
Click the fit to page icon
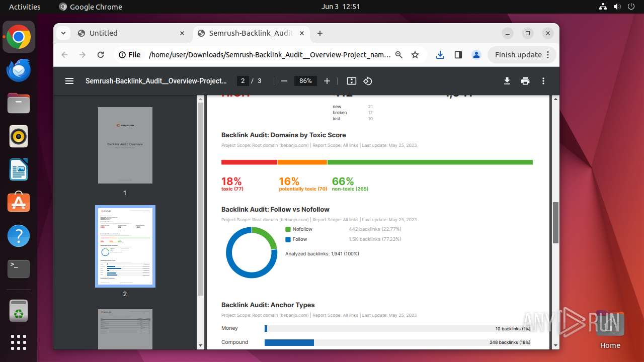click(x=352, y=81)
